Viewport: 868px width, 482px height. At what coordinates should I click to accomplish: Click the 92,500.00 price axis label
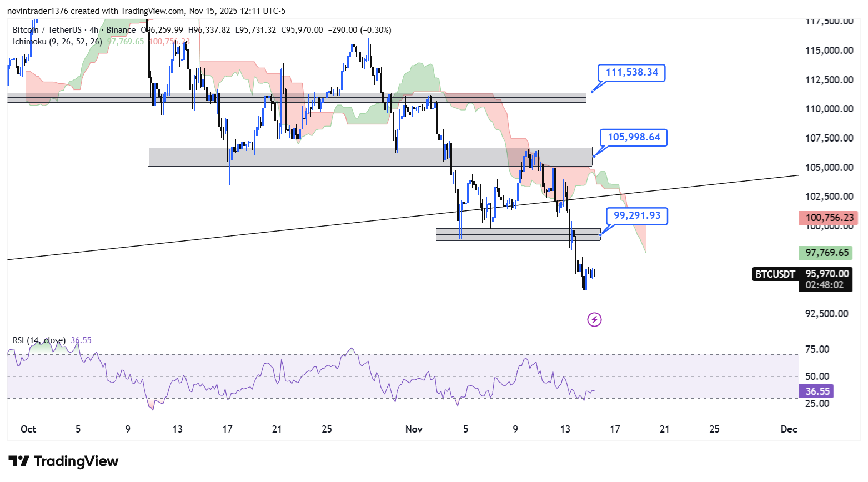[x=827, y=314]
